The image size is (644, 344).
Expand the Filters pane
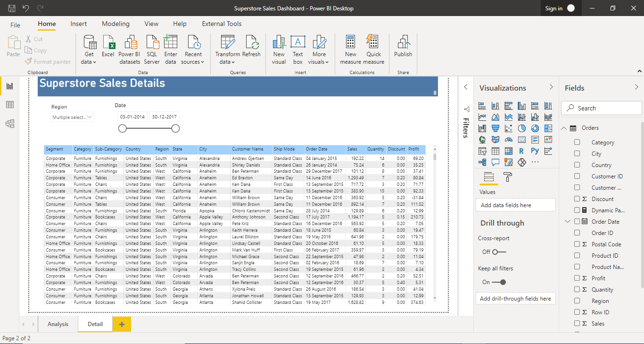[x=465, y=87]
